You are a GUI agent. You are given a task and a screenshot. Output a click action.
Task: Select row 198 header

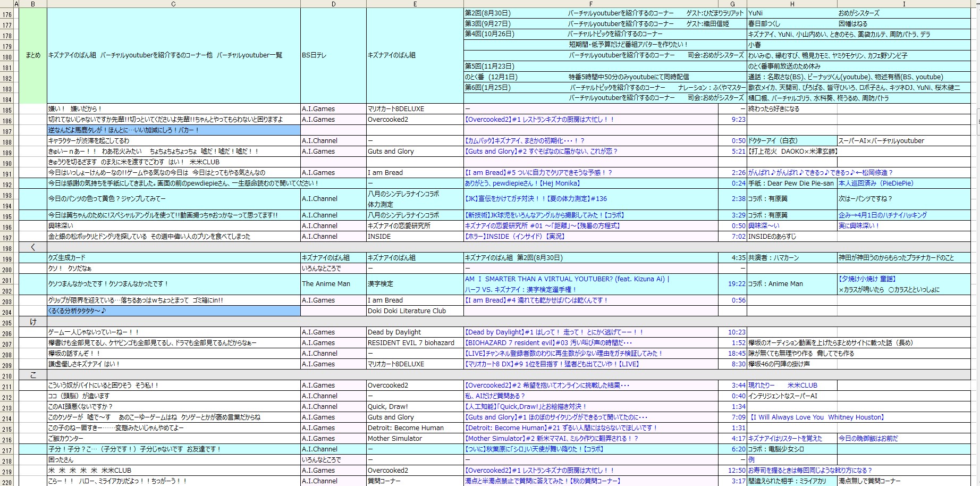tap(7, 247)
